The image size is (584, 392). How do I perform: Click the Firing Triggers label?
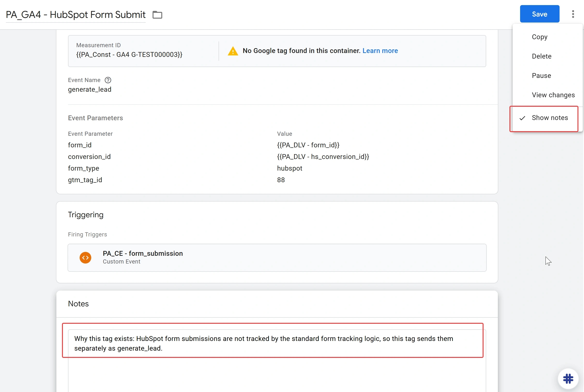coord(87,234)
